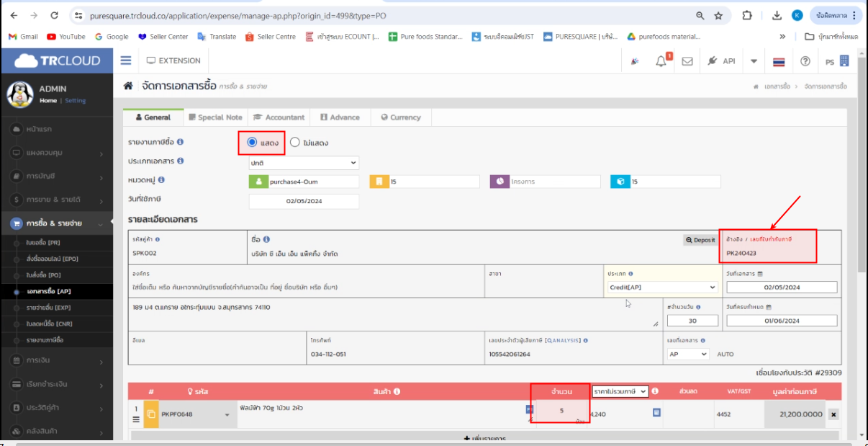868x446 pixels.
Task: Click info icon beside ประเภทเอกสาร
Action: (x=180, y=161)
